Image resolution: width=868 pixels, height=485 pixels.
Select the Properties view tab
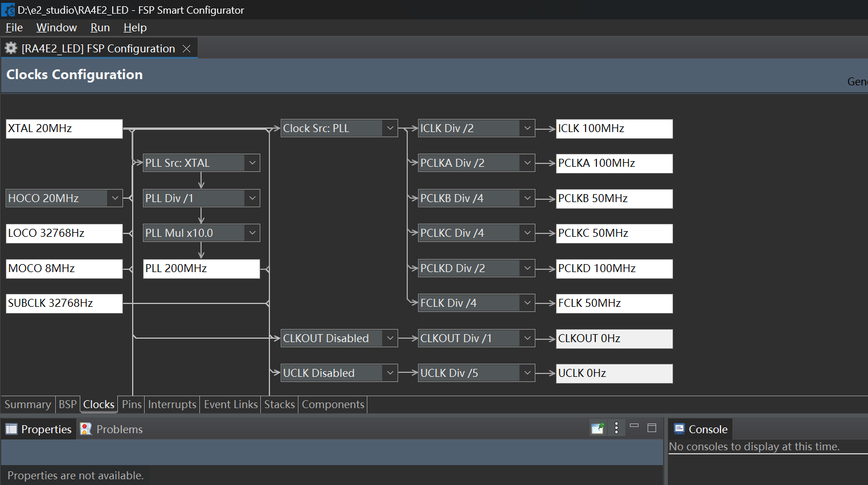pos(39,429)
